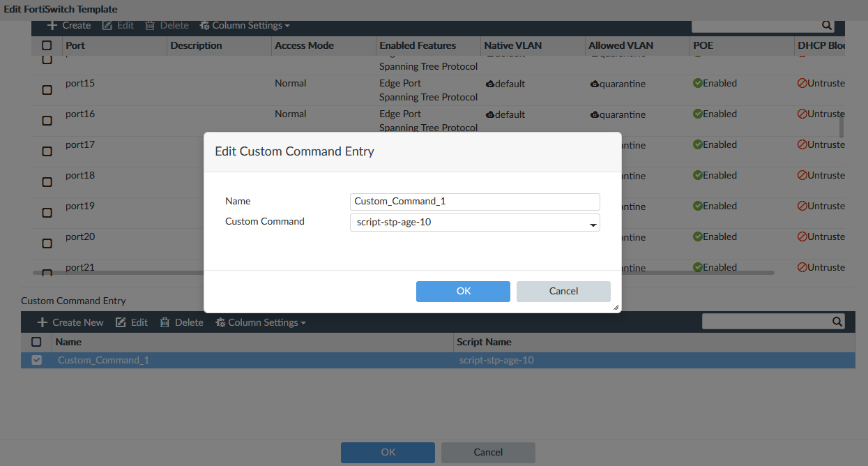The width and height of the screenshot is (868, 466).
Task: Click the Untrusted blocked icon for port16
Action: tap(802, 114)
